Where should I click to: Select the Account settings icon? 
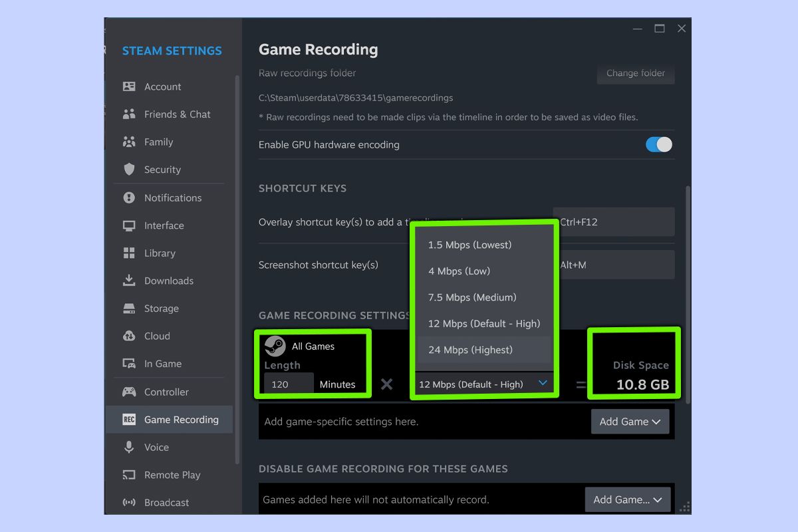pos(129,86)
